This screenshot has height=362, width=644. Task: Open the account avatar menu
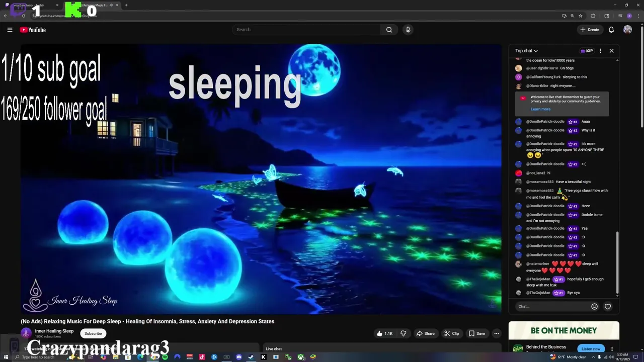[627, 30]
